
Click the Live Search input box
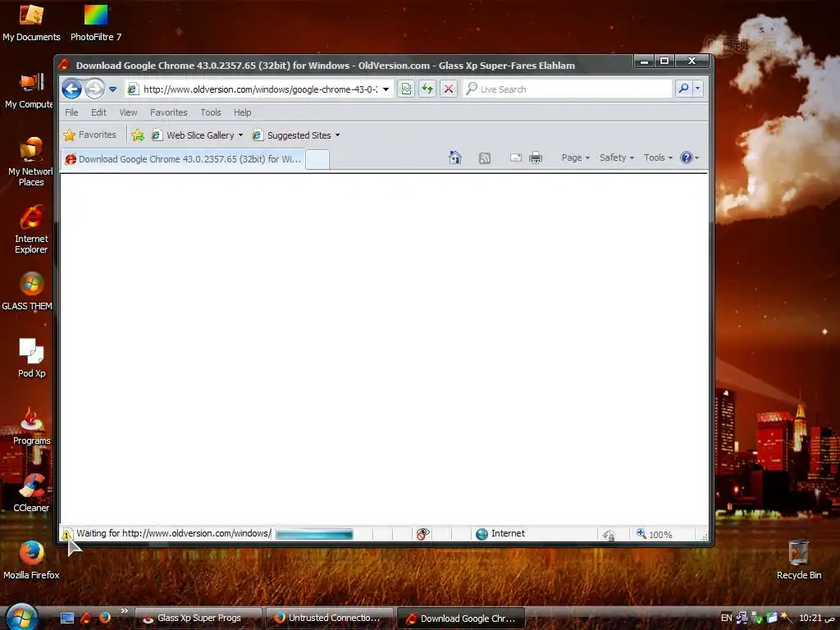(x=568, y=89)
